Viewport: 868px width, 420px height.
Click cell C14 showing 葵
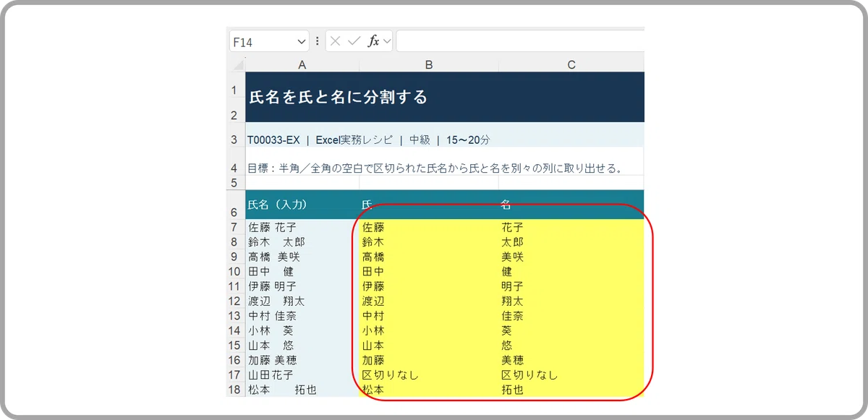point(571,330)
